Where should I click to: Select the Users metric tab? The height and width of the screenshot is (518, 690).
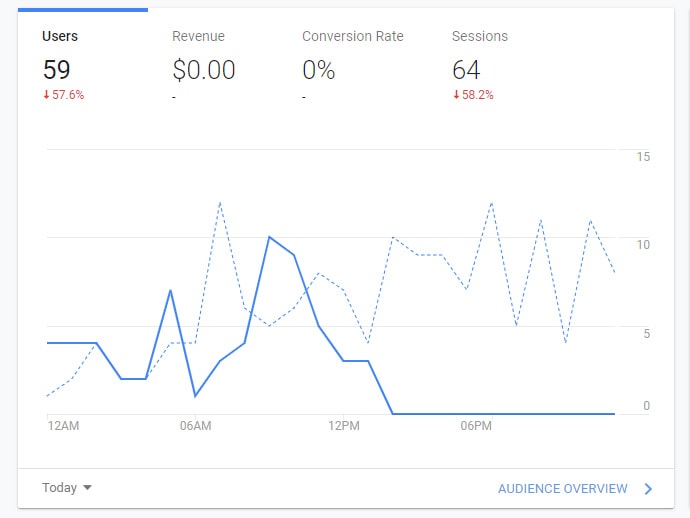[x=60, y=36]
